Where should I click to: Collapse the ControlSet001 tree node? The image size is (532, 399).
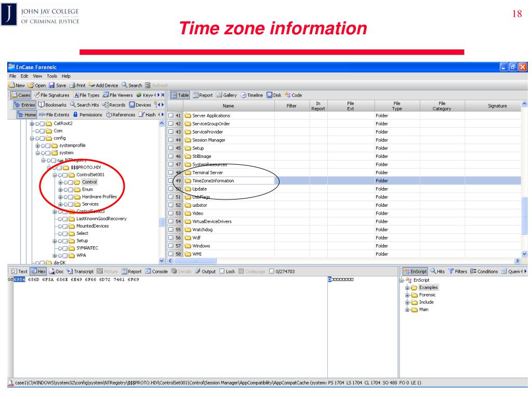click(55, 175)
